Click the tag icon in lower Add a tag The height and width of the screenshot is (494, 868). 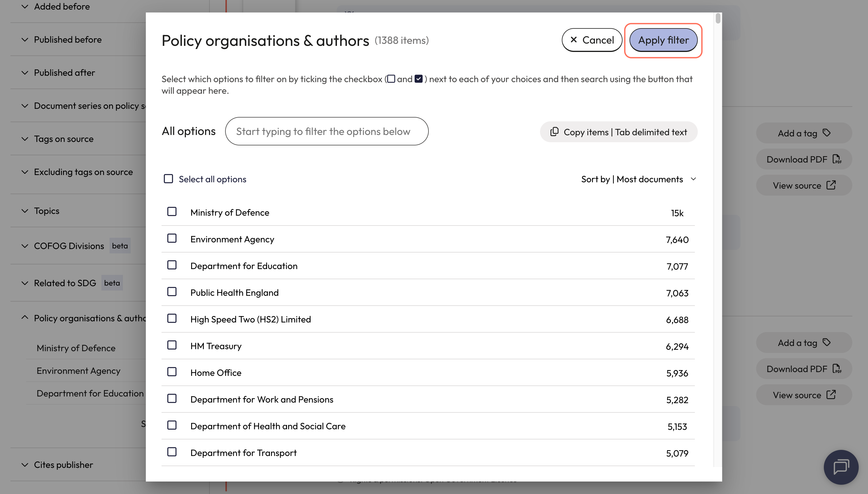coord(826,343)
